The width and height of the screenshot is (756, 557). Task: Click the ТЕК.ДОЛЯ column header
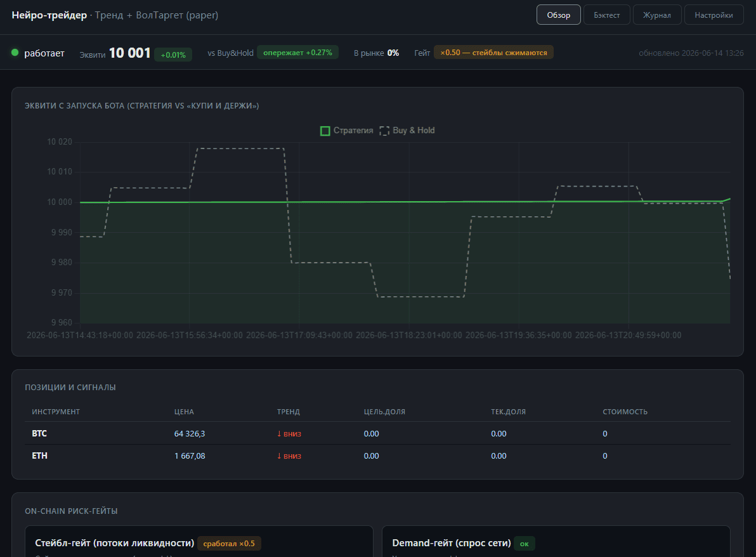coord(508,412)
